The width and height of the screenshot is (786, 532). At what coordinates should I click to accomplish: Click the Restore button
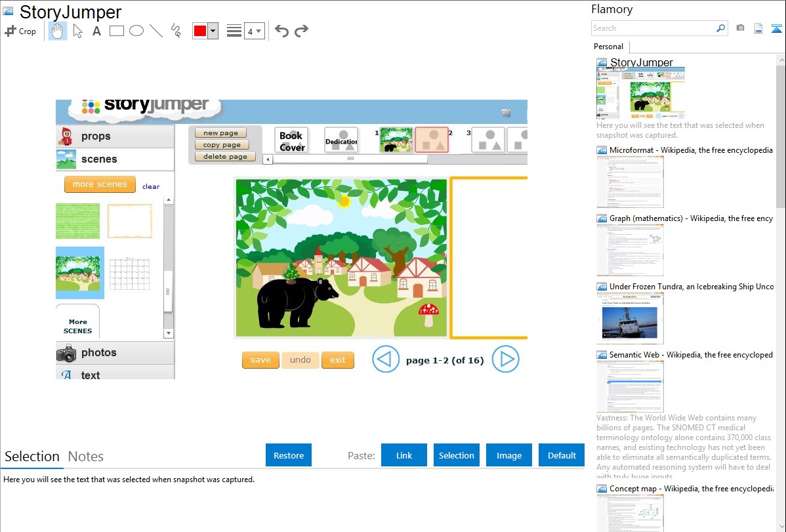click(x=289, y=455)
